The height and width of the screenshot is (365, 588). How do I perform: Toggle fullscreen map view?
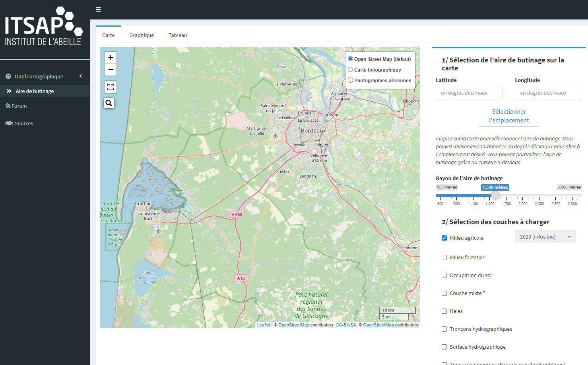(x=111, y=87)
